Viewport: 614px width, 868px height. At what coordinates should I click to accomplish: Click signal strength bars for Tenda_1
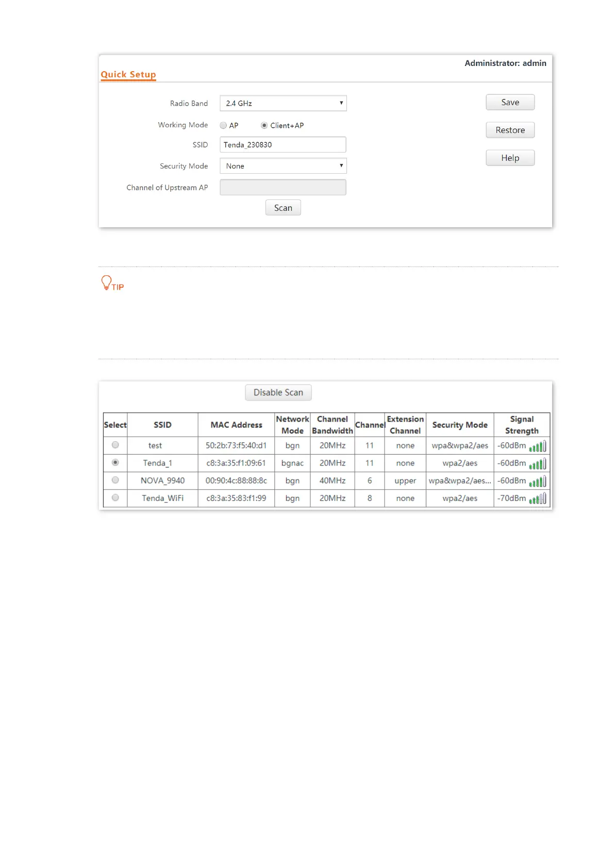[x=537, y=464]
